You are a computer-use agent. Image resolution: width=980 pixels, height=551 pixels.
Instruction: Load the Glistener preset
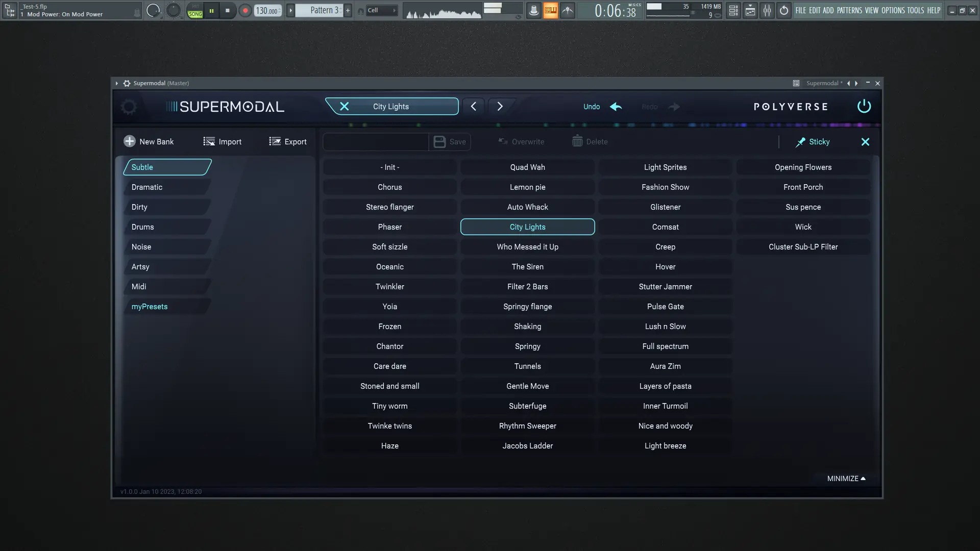coord(665,207)
